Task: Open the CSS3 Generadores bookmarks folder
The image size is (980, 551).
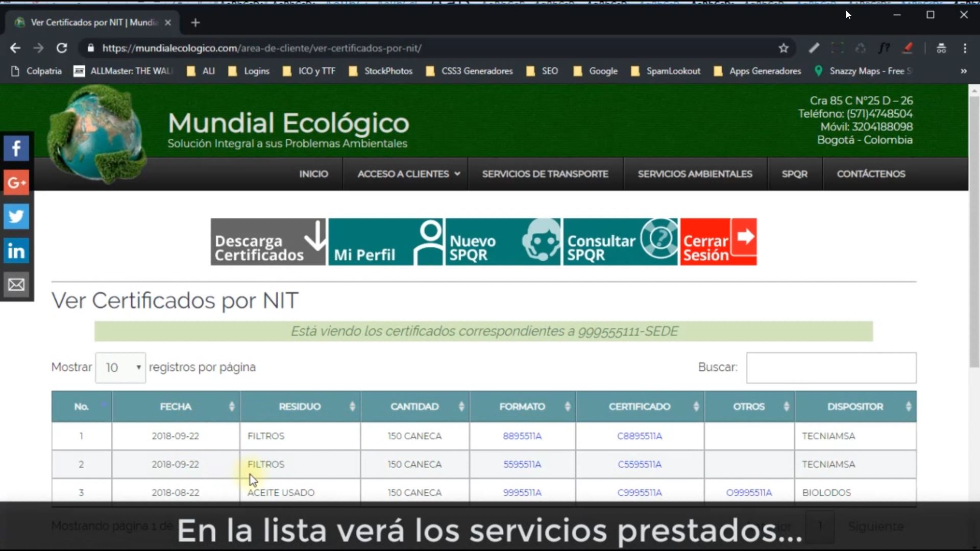Action: 469,71
